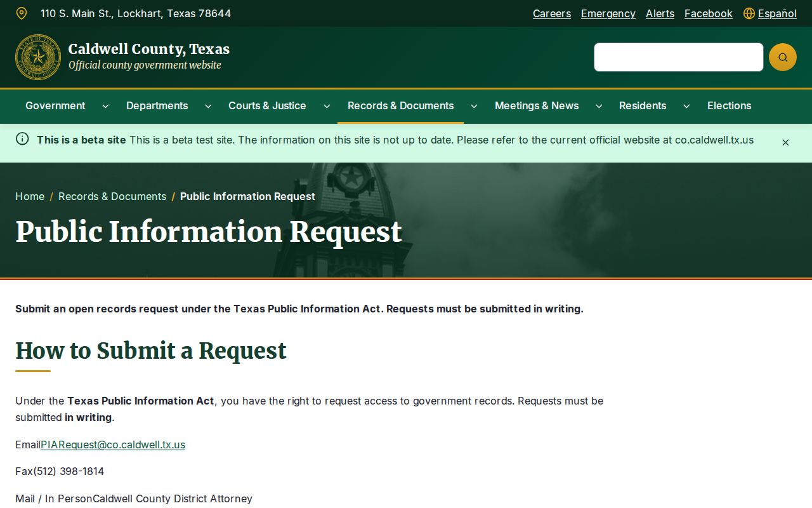
Task: Open Records & Documents breadcrumb link
Action: click(x=112, y=196)
